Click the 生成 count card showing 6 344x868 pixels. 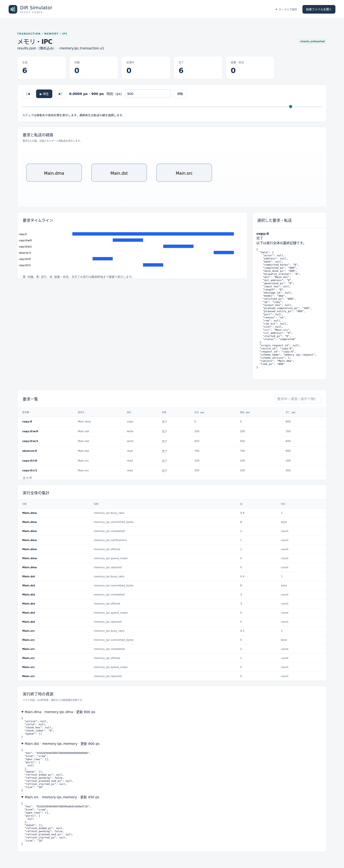pos(42,68)
